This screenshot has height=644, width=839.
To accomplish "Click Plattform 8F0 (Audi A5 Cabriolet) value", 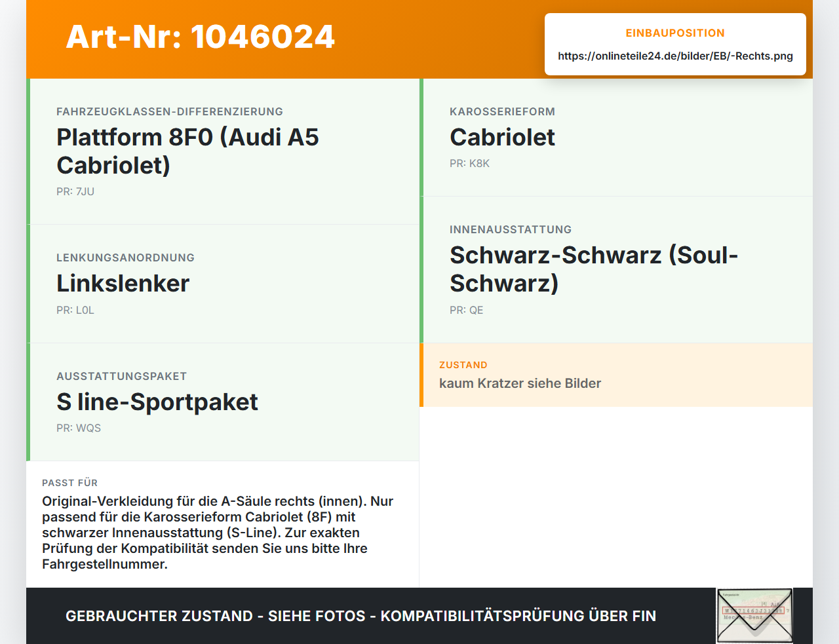I will point(187,151).
